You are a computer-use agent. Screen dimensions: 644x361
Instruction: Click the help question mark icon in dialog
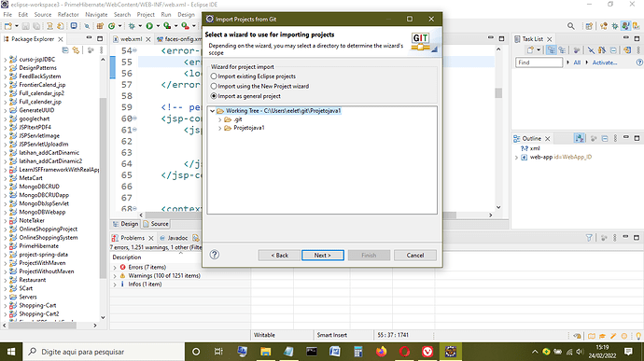click(215, 255)
